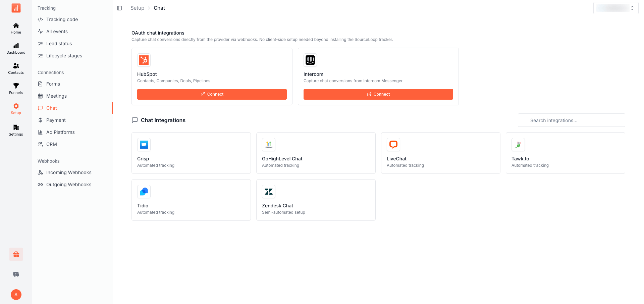Click the OAuth chat integrations heading
The width and height of the screenshot is (644, 304).
click(x=158, y=33)
